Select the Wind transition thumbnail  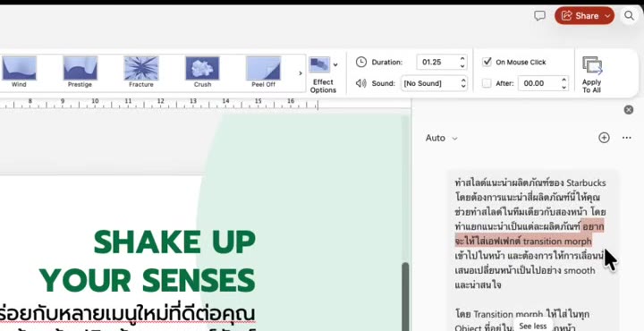[19, 71]
